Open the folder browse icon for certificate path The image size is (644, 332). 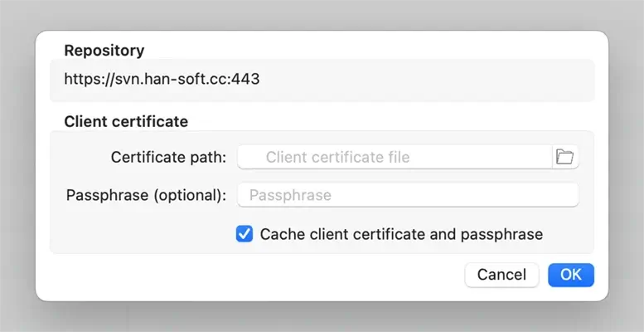(x=565, y=157)
